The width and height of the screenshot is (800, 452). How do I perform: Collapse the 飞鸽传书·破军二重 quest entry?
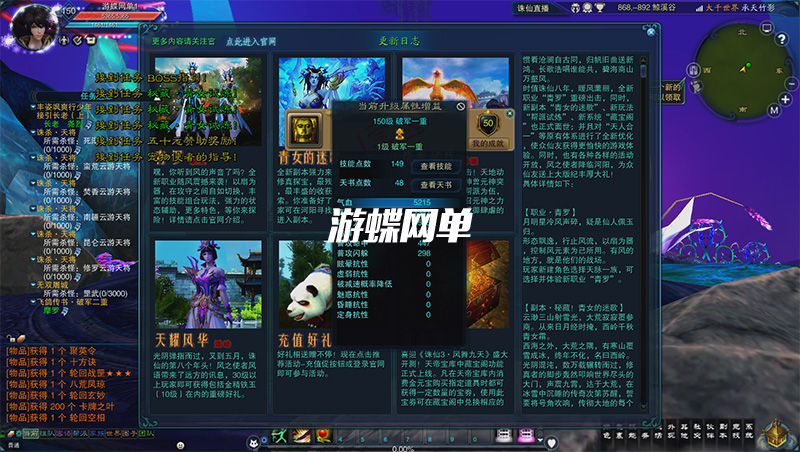tap(33, 302)
